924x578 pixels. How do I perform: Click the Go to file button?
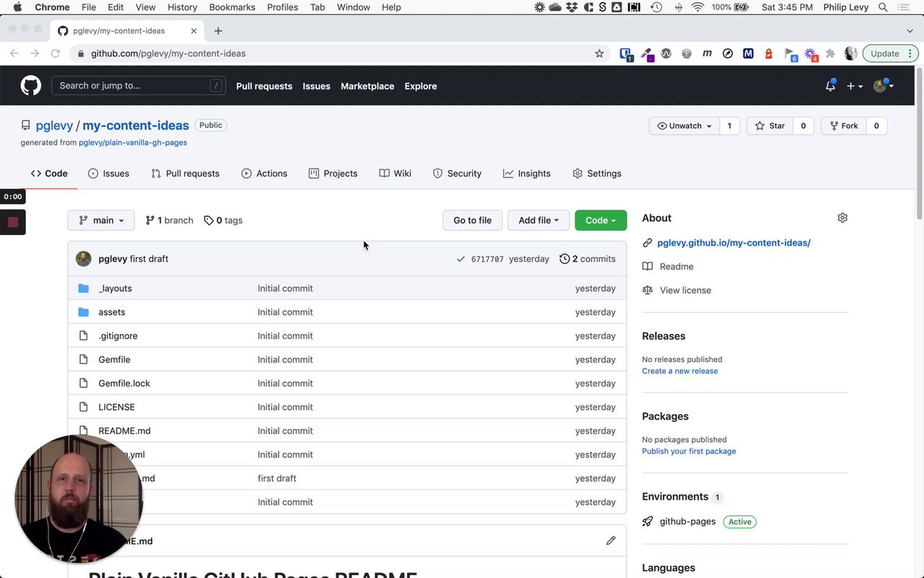click(472, 220)
